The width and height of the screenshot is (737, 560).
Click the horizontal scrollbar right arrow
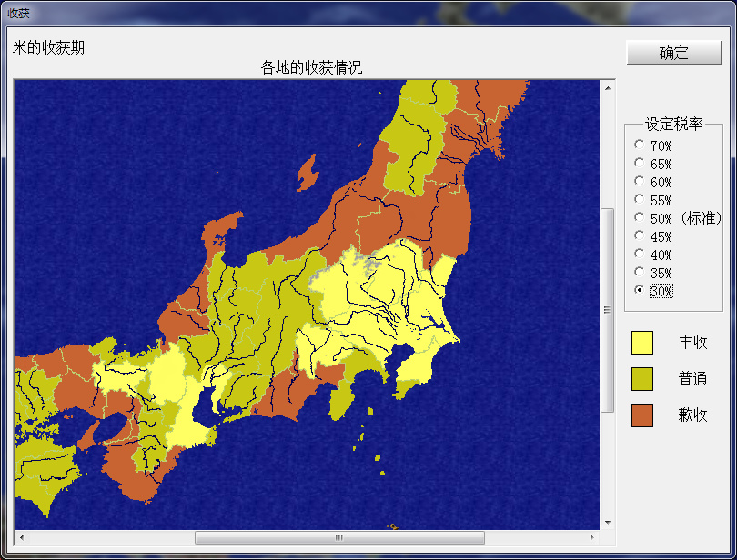[591, 537]
